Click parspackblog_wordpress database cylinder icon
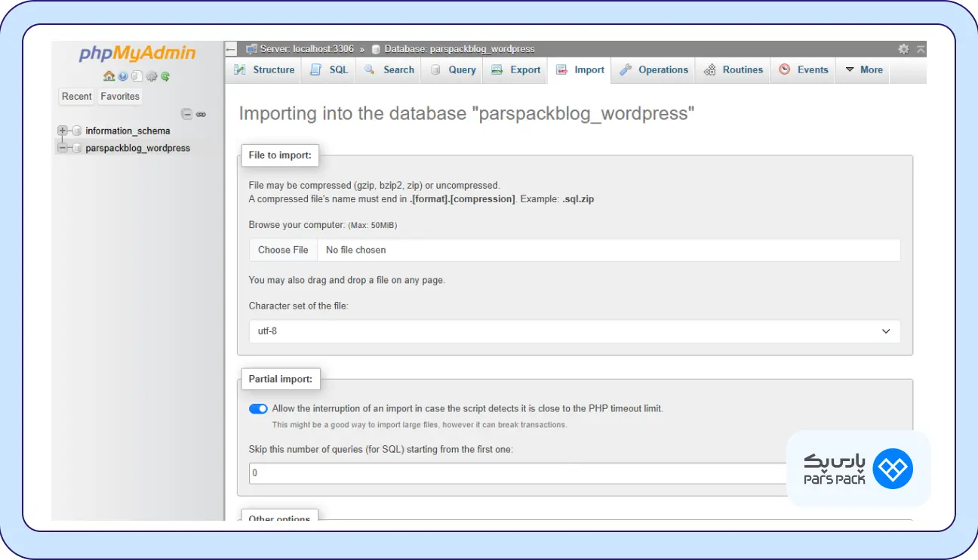This screenshot has width=978, height=560. click(x=77, y=149)
